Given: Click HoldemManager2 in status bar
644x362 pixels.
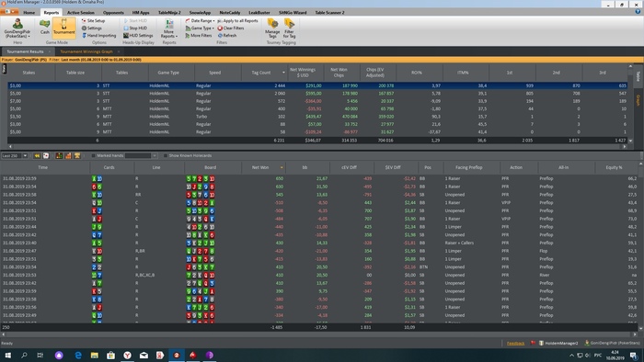Looking at the screenshot, I should [x=558, y=343].
